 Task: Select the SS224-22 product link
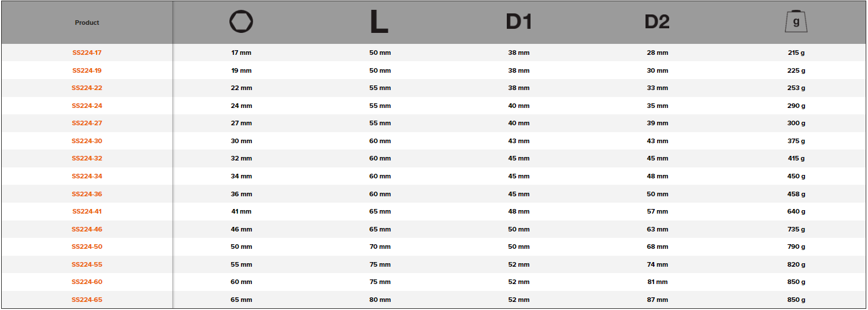(87, 88)
